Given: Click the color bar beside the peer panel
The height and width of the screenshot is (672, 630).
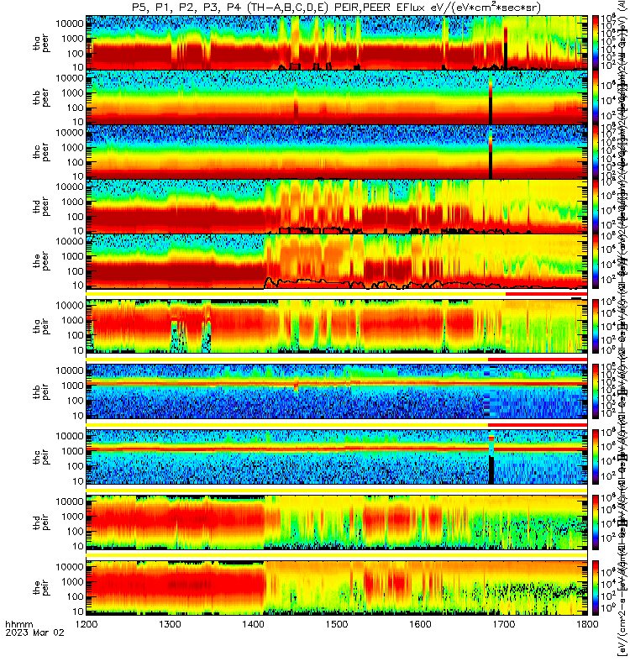Looking at the screenshot, I should point(596,260).
